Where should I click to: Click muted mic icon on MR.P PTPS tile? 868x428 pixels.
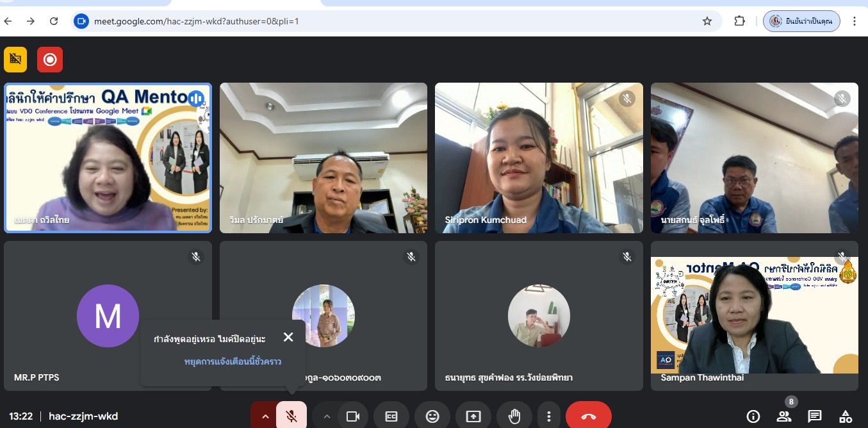196,257
